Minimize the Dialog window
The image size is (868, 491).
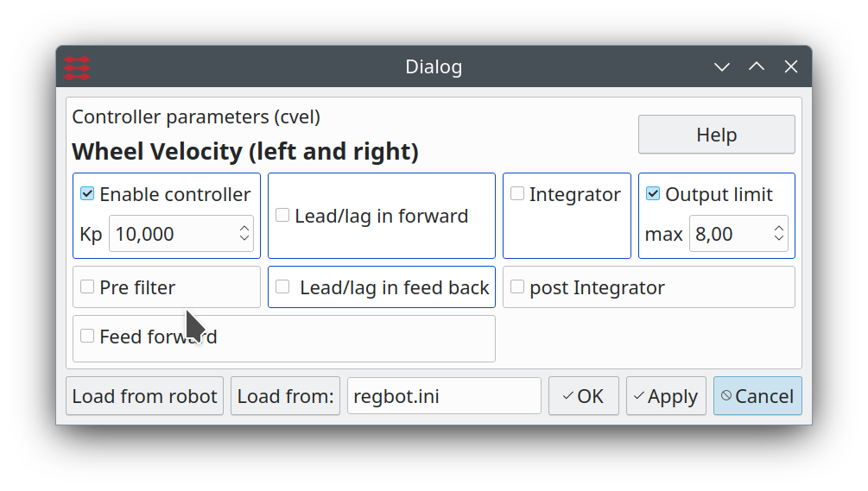click(x=722, y=67)
